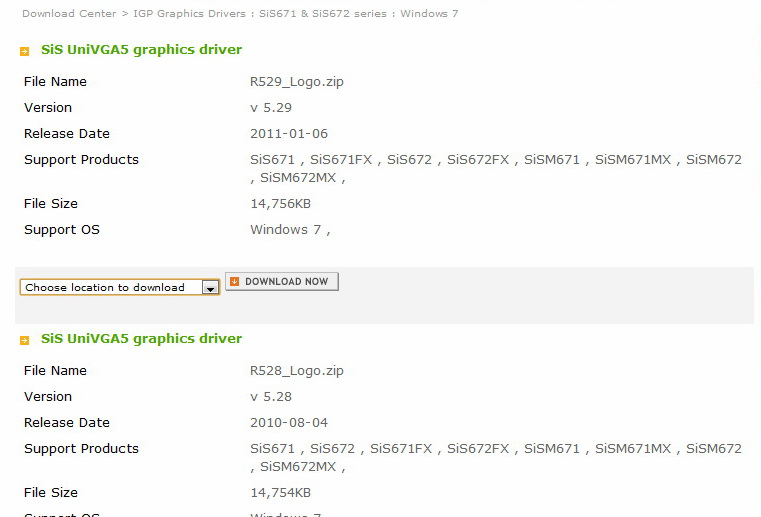This screenshot has width=761, height=517.
Task: Click the Support OS label under R529 driver
Action: (62, 230)
